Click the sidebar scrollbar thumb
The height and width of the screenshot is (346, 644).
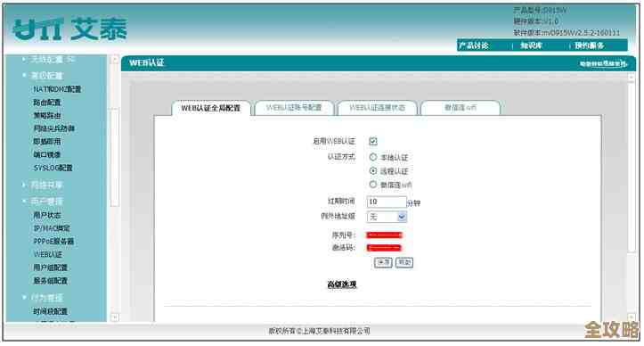point(115,158)
